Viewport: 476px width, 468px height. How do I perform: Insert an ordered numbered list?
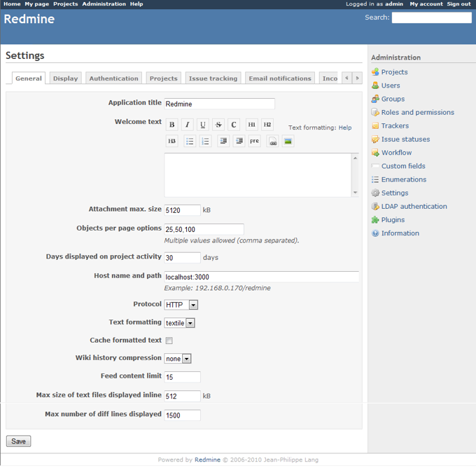[205, 141]
